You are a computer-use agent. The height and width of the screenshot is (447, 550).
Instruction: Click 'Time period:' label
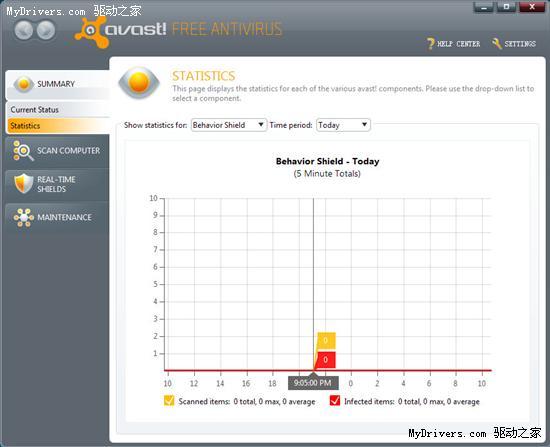click(x=291, y=125)
